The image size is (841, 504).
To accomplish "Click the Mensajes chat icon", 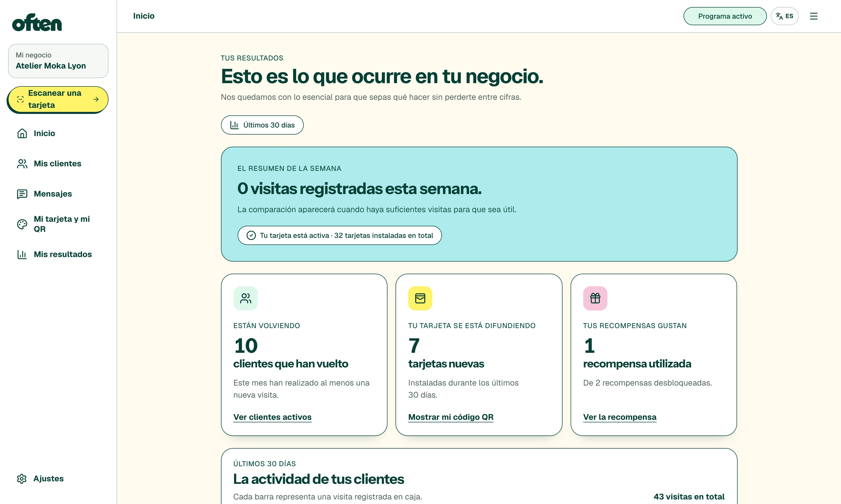I will [22, 194].
